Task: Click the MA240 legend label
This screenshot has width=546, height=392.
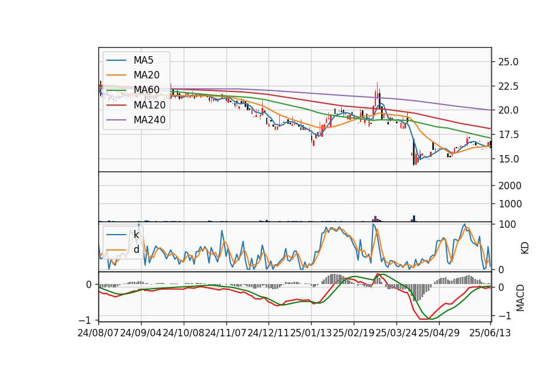Action: (150, 120)
